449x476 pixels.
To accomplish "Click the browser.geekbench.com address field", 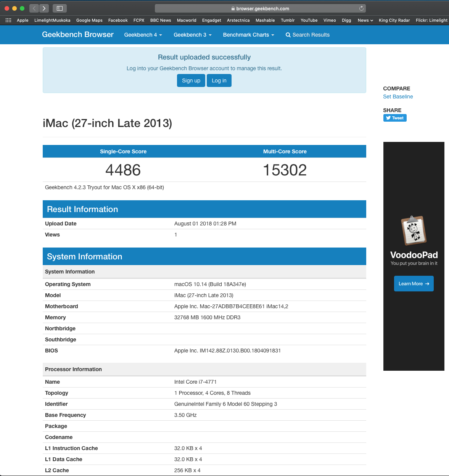I will (260, 8).
